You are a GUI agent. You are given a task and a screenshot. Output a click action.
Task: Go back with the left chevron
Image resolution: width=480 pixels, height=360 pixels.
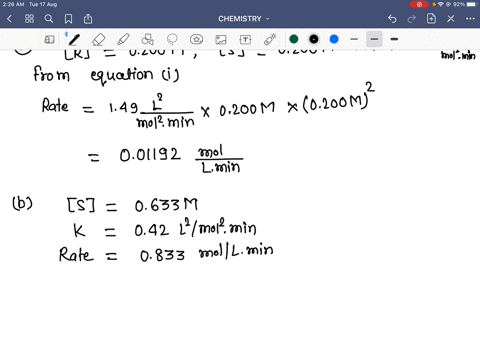9,19
